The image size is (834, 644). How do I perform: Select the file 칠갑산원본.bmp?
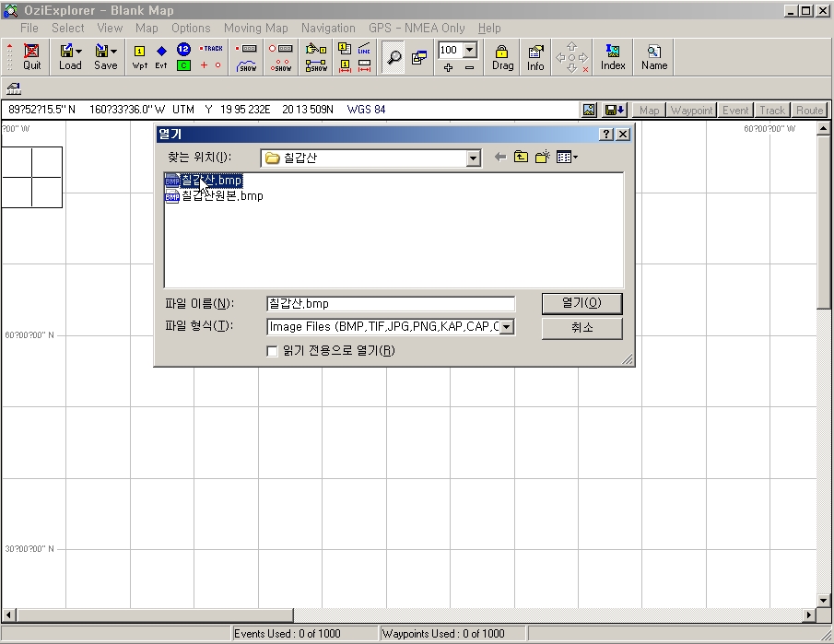(215, 196)
